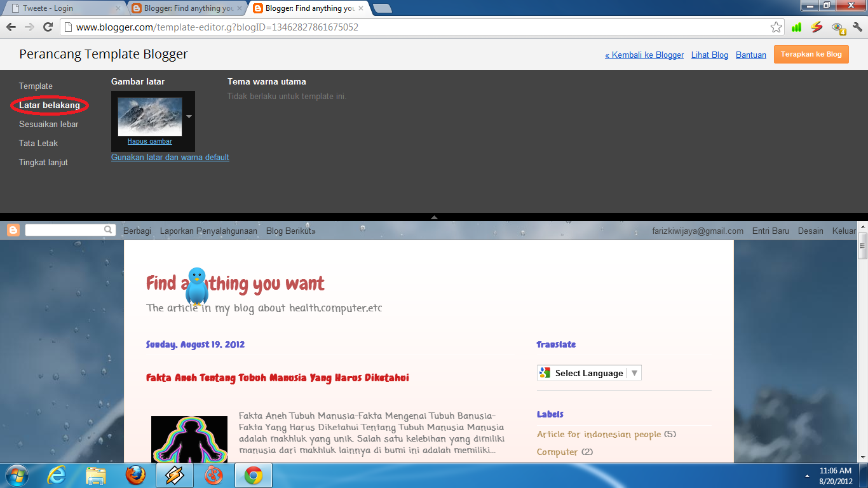Click Entri Baru in navbar
The height and width of the screenshot is (488, 868).
[x=771, y=231]
